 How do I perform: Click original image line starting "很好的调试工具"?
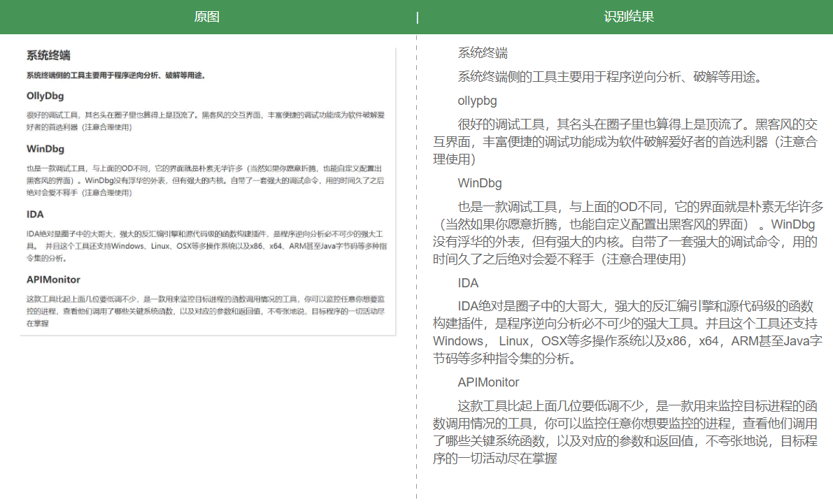[206, 115]
